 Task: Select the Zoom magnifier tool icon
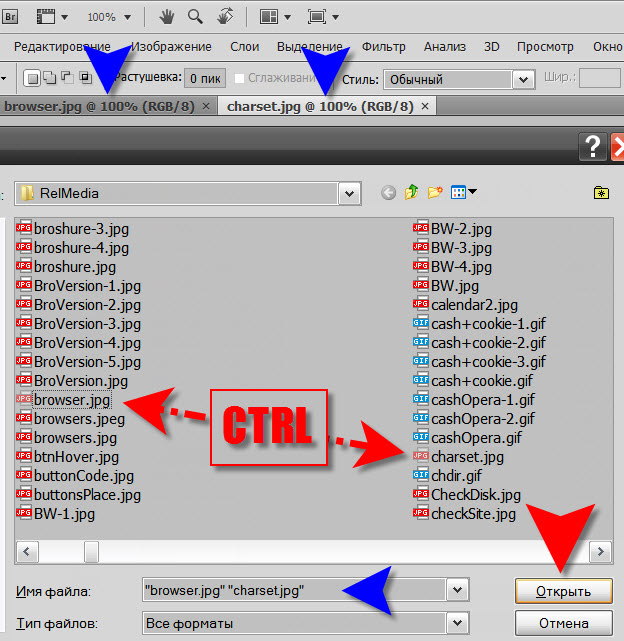click(195, 17)
